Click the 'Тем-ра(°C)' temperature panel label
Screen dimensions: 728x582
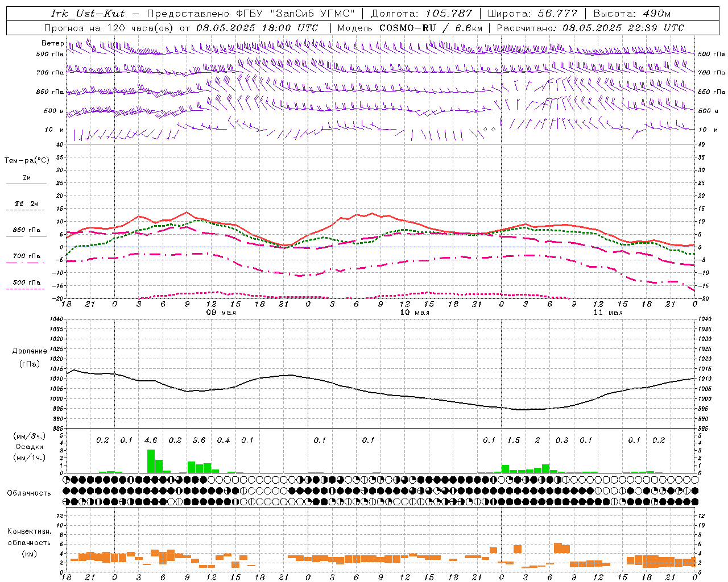27,161
